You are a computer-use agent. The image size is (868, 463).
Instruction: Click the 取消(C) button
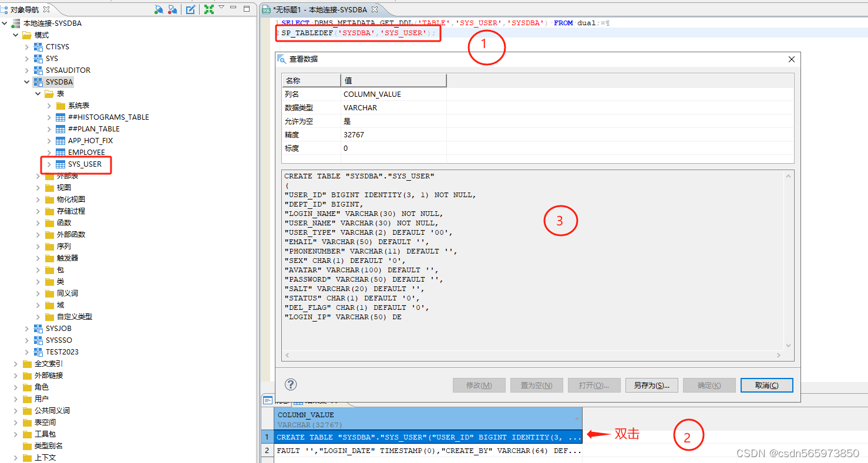point(766,385)
